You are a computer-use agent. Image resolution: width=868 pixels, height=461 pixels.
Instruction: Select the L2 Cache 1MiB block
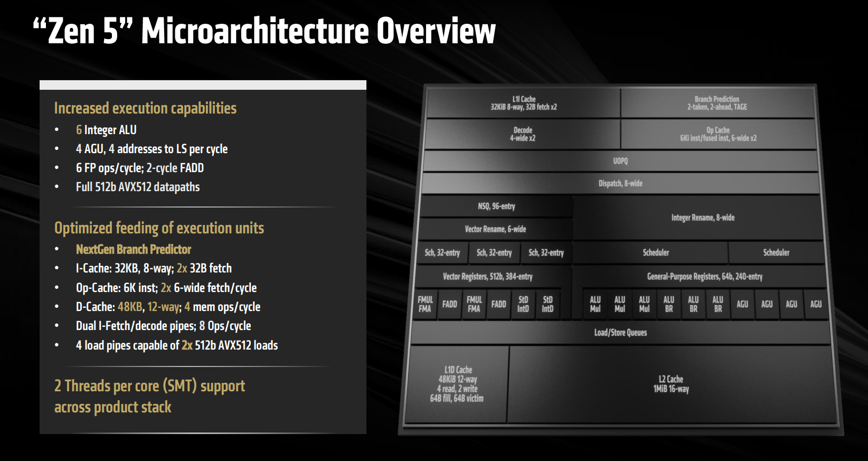coord(671,384)
